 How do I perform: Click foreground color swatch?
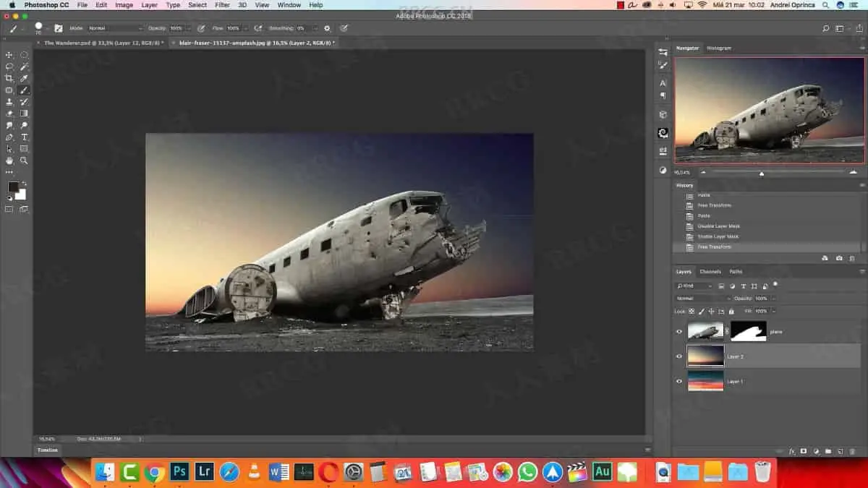click(13, 187)
